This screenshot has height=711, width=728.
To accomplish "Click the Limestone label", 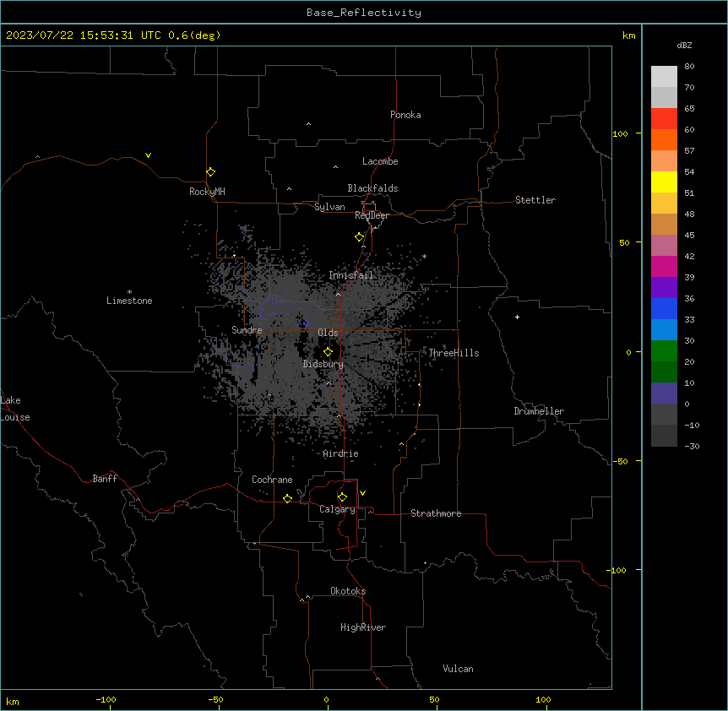I will (x=129, y=301).
